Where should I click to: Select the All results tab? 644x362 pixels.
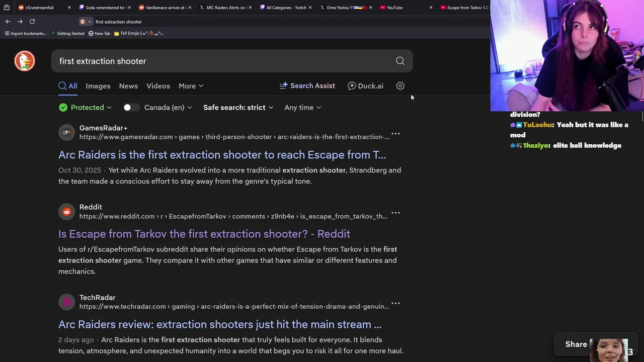67,86
